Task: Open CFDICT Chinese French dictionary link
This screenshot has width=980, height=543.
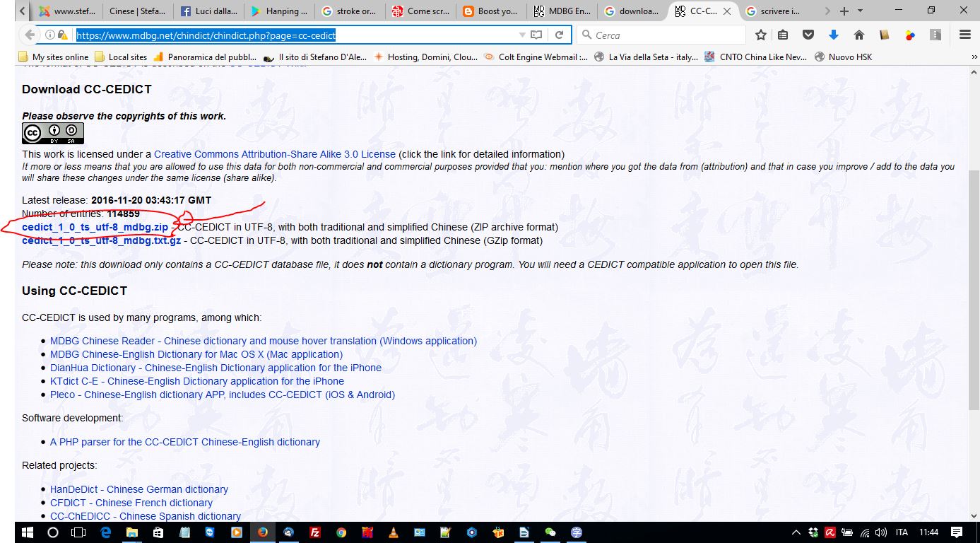Action: pos(131,503)
